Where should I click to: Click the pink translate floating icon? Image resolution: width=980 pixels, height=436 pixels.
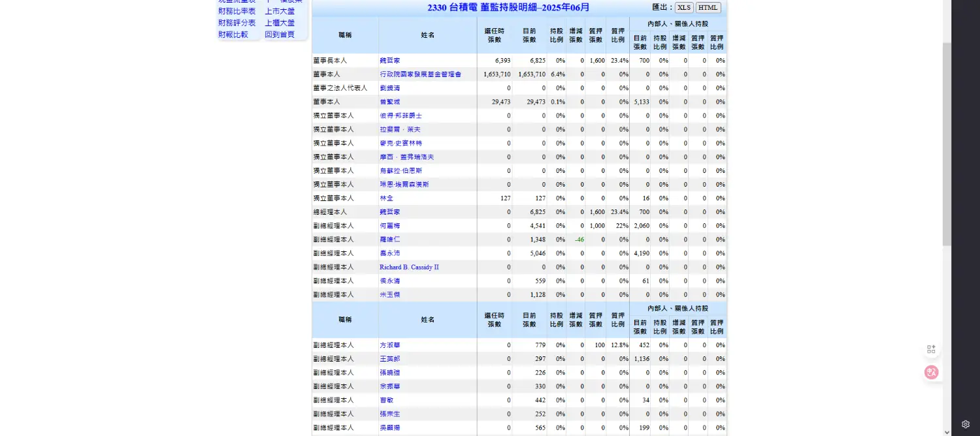(x=931, y=372)
